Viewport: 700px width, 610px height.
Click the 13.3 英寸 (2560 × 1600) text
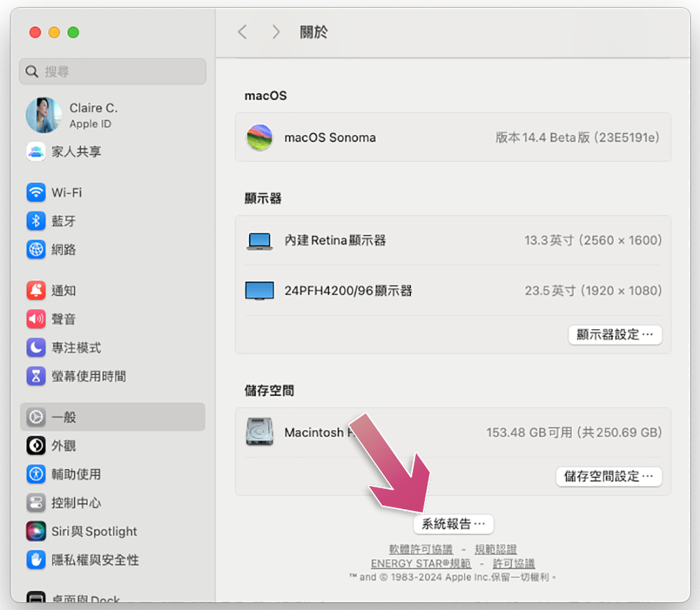coord(593,240)
